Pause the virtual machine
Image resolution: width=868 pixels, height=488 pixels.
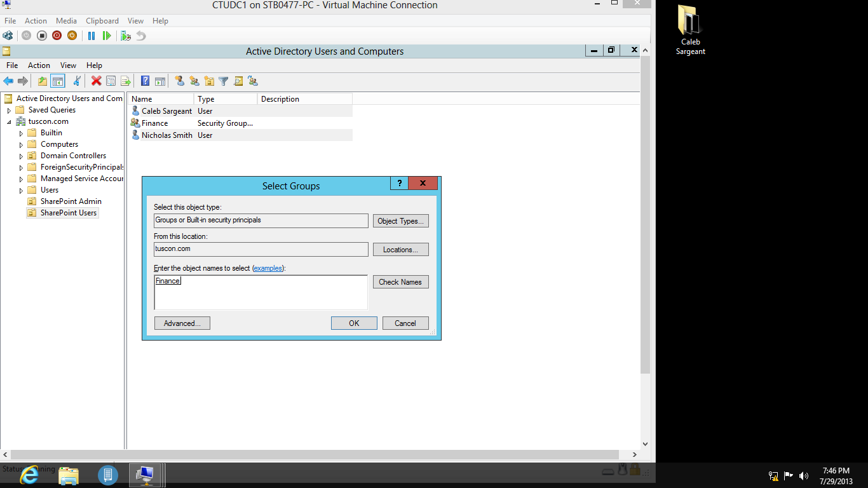tap(92, 36)
